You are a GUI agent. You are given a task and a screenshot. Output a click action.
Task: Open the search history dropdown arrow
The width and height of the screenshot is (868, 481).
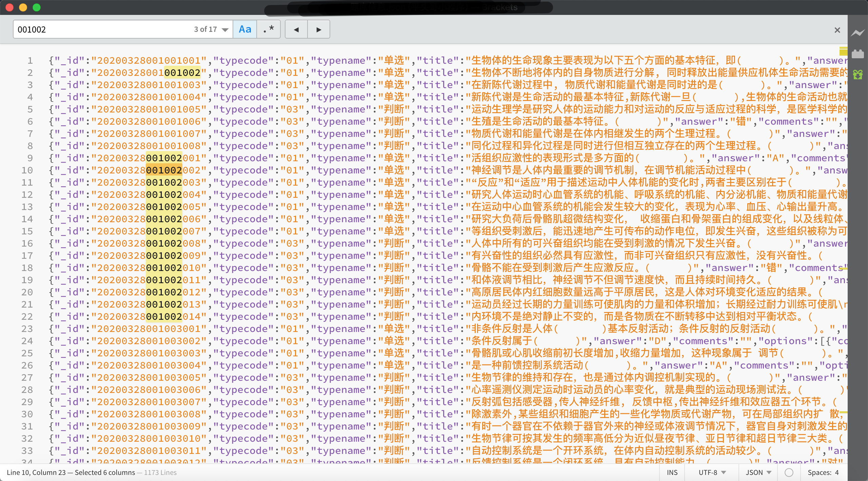pyautogui.click(x=225, y=30)
